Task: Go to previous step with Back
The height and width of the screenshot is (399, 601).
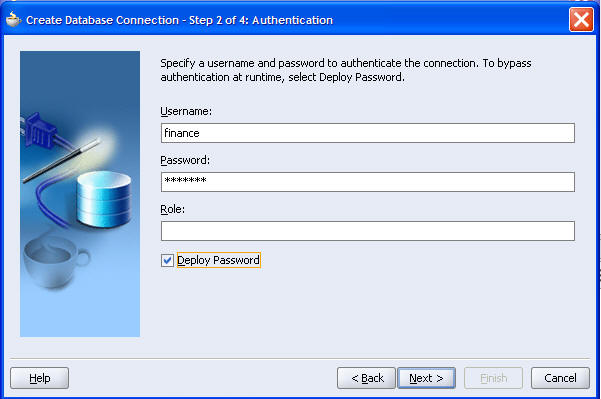Action: click(x=366, y=378)
